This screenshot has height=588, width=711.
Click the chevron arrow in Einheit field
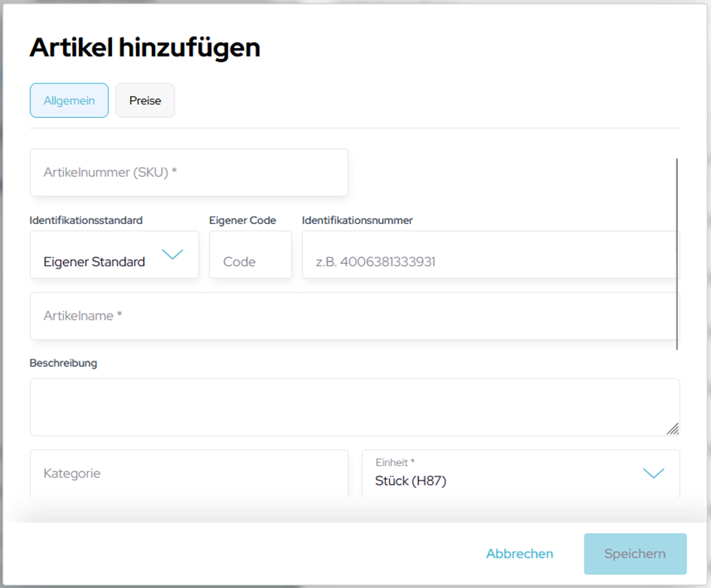[654, 473]
